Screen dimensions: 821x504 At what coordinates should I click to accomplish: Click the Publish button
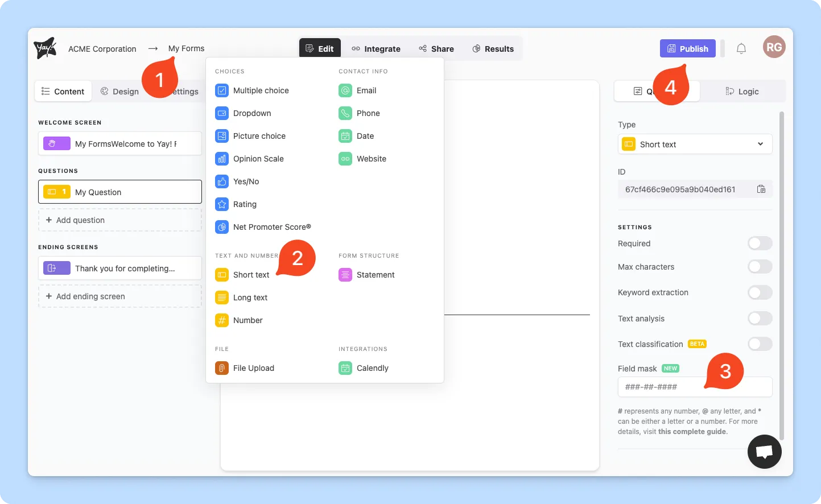click(687, 49)
